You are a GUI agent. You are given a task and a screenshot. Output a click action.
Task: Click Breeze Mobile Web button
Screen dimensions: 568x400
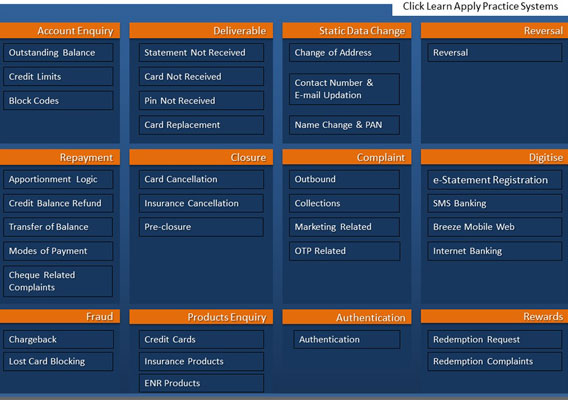pos(494,227)
